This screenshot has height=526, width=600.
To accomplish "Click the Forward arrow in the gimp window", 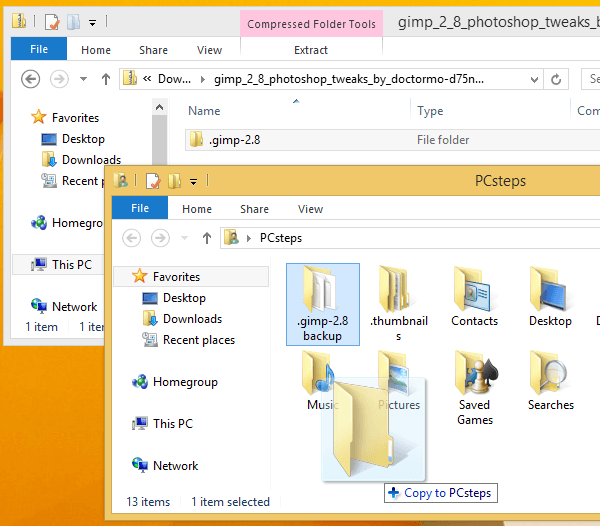I will pyautogui.click(x=59, y=79).
